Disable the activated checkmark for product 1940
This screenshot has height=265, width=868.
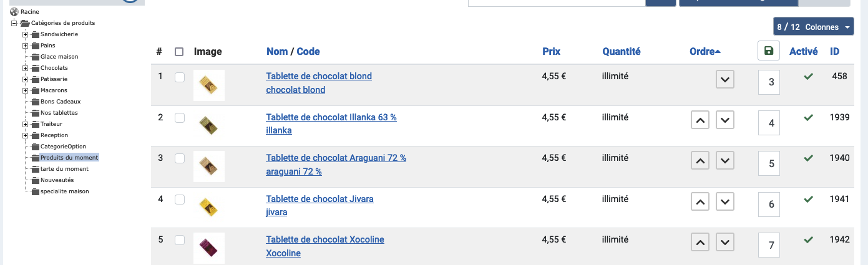coord(808,158)
